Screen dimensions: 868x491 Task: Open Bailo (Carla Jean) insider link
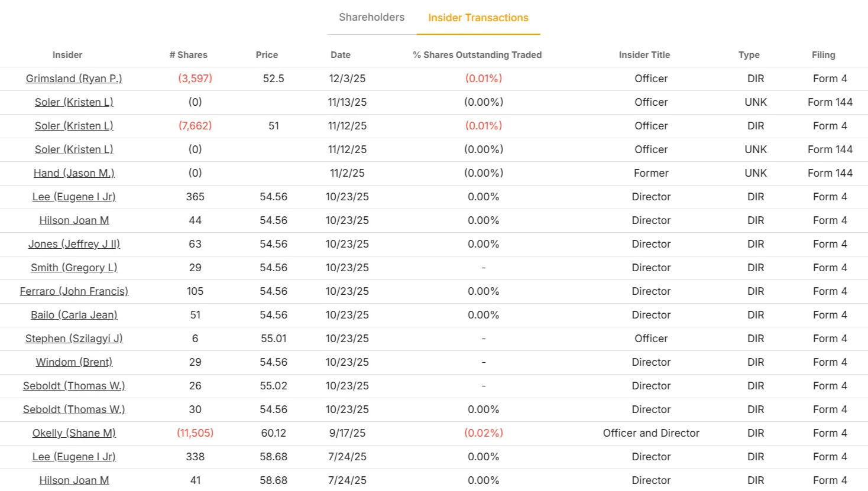pyautogui.click(x=74, y=315)
